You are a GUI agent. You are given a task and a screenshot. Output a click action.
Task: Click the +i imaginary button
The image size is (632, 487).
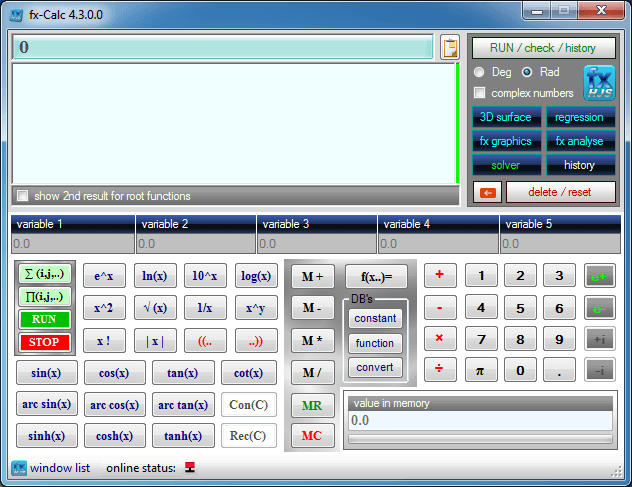599,339
